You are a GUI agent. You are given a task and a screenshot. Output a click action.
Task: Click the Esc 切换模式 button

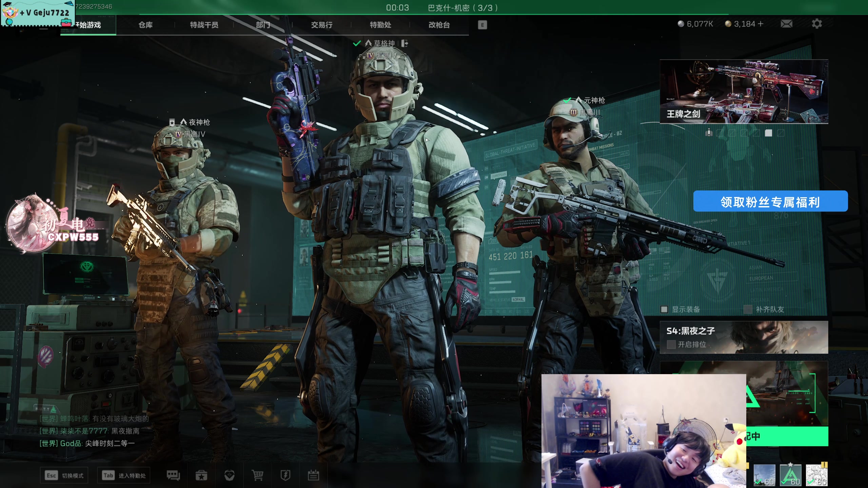(64, 475)
